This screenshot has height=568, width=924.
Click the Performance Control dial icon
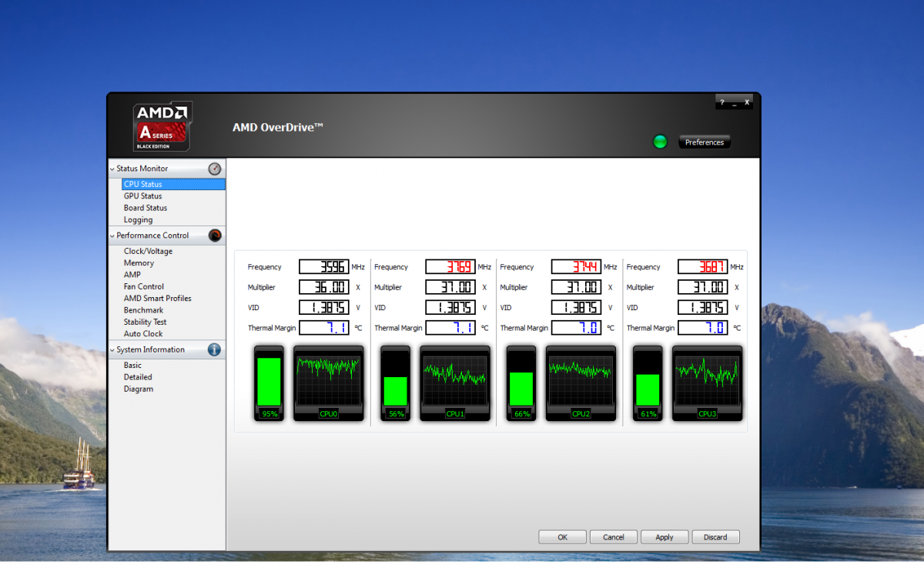[215, 236]
